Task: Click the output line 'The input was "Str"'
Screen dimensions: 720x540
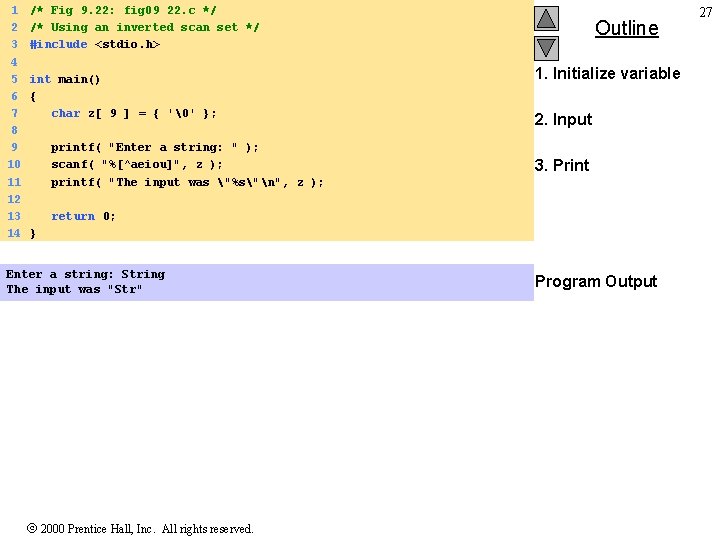Action: point(74,289)
